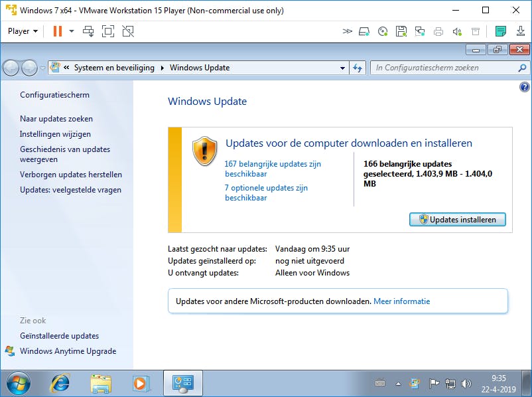Click the Action Center flag icon

433,384
